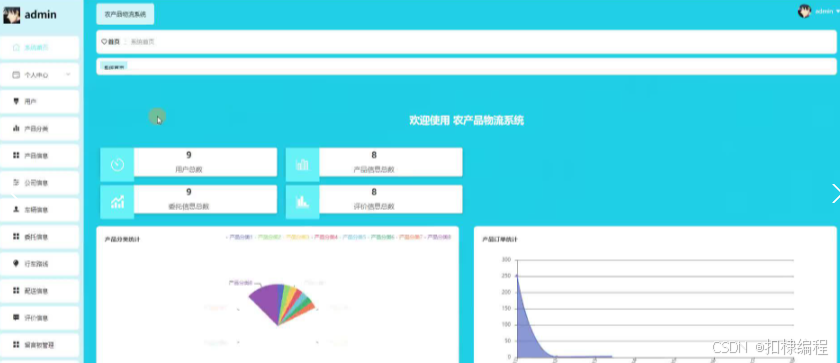Click the 委托信息 grid icon

tap(16, 237)
